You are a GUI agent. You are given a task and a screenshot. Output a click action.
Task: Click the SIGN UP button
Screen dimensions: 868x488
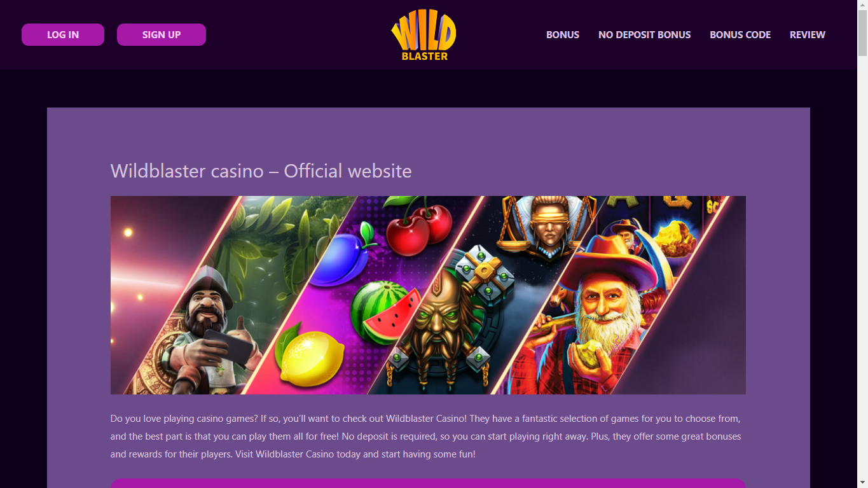click(x=162, y=35)
